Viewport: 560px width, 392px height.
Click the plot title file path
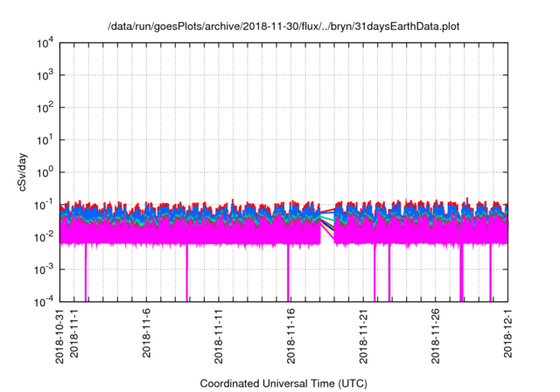[x=283, y=26]
